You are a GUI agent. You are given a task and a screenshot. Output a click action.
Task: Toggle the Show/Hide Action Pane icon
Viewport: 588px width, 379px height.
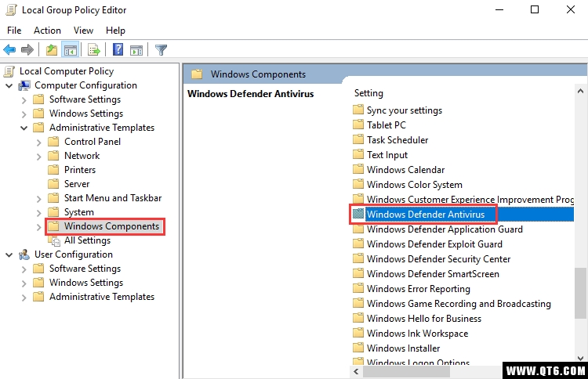(136, 49)
